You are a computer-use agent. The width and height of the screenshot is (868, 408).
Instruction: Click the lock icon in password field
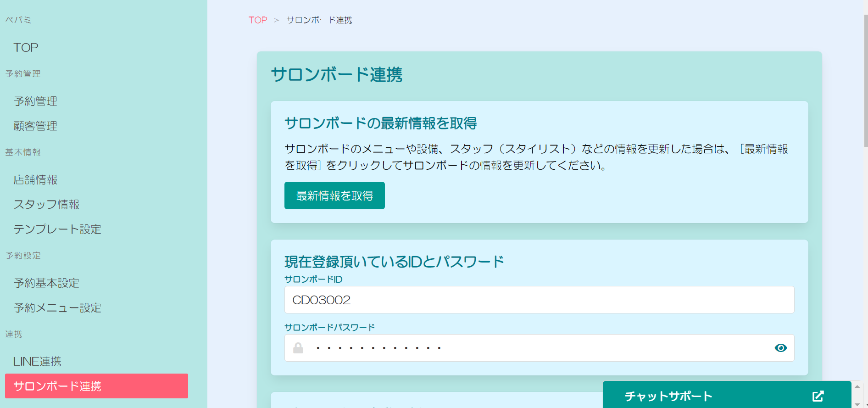pyautogui.click(x=298, y=348)
